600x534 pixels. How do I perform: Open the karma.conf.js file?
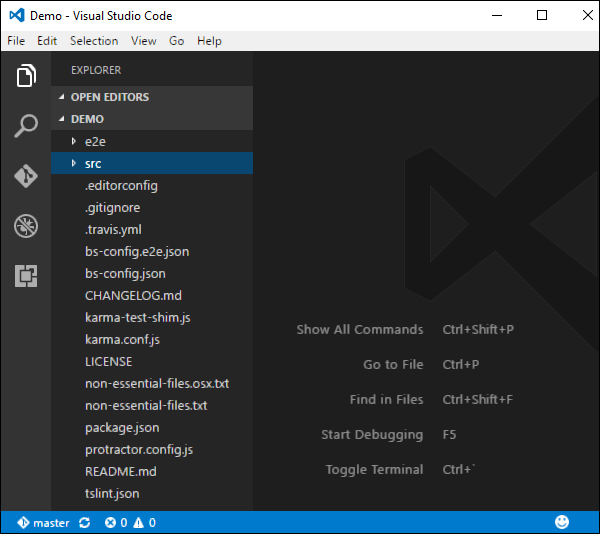point(122,339)
